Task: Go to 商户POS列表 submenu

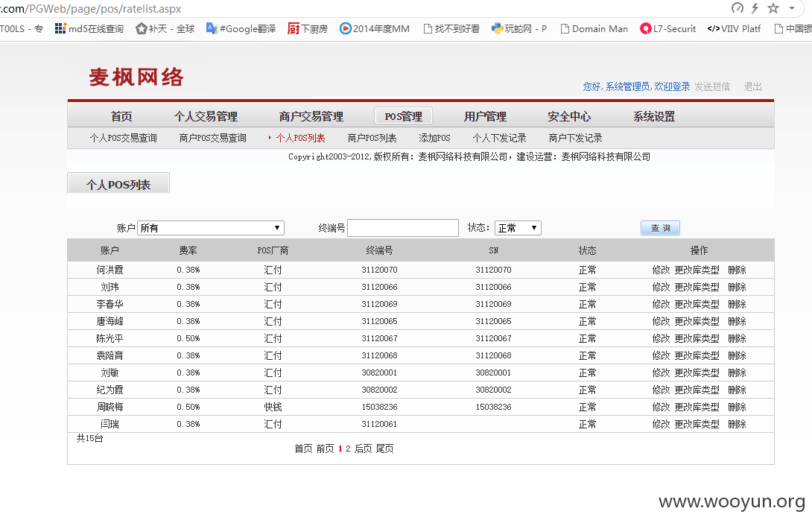Action: click(372, 138)
